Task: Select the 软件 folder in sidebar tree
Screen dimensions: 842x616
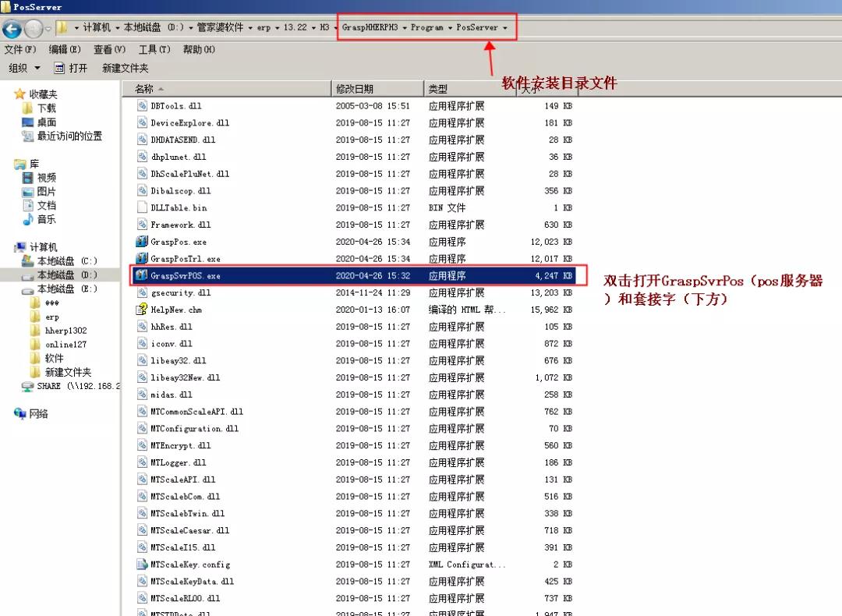Action: coord(55,358)
